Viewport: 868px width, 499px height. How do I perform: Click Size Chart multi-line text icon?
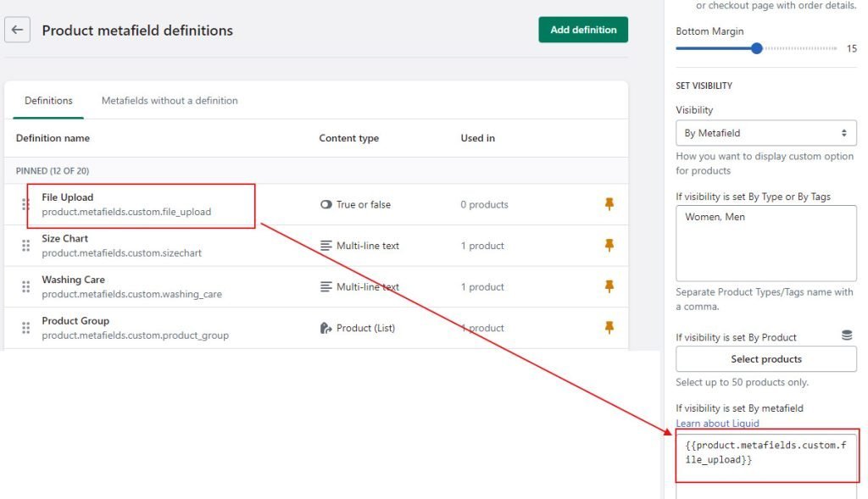pyautogui.click(x=326, y=246)
